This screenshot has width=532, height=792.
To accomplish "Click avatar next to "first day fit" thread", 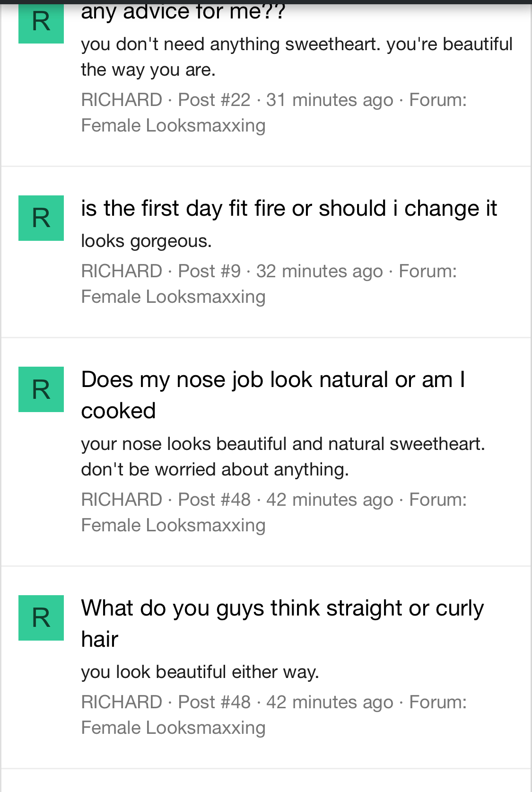I will 41,218.
